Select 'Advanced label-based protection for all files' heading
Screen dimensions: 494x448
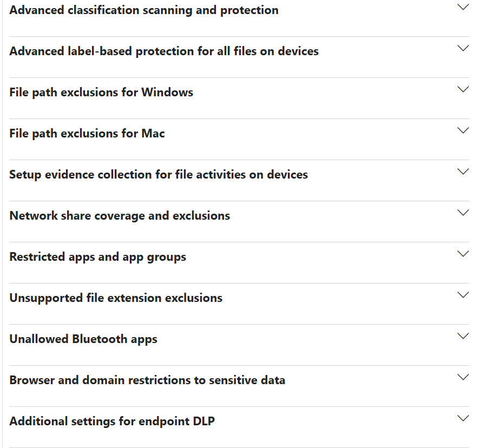164,51
